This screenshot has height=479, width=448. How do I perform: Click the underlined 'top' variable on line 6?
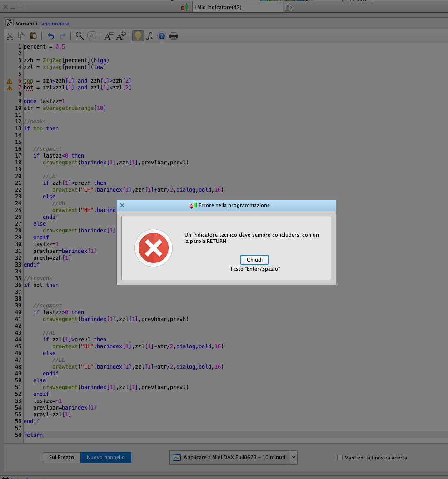[28, 81]
